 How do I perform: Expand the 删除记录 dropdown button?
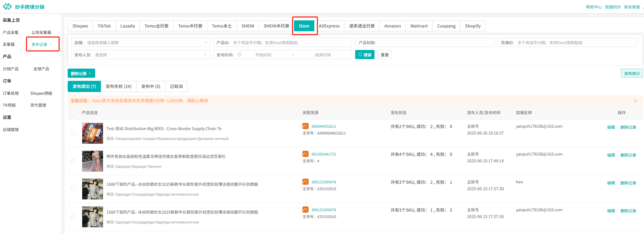pos(81,73)
